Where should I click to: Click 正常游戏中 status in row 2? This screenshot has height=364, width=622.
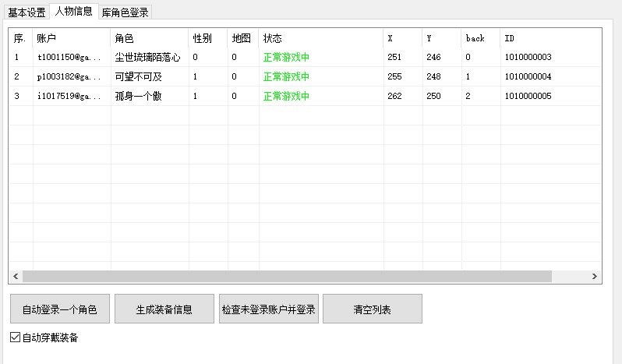pos(286,76)
